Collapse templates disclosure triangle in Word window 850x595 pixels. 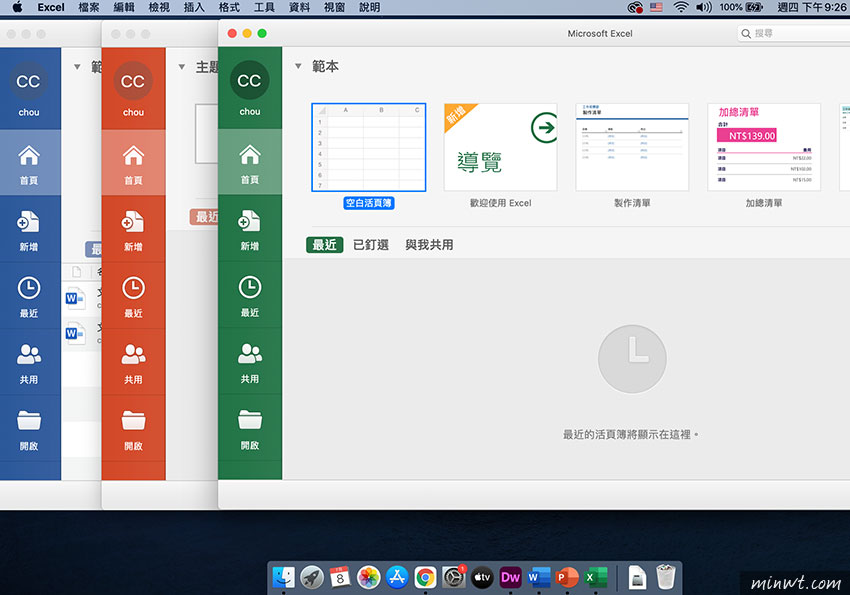point(77,67)
